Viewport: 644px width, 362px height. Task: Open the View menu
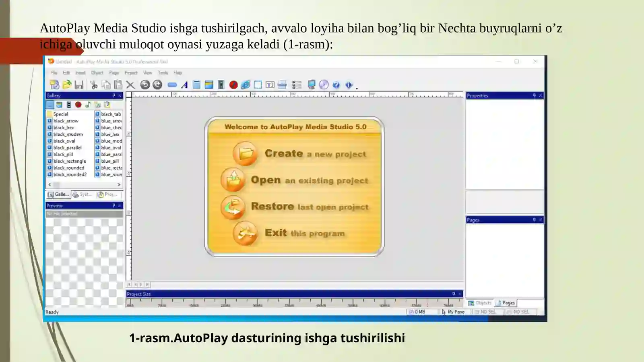click(x=148, y=73)
